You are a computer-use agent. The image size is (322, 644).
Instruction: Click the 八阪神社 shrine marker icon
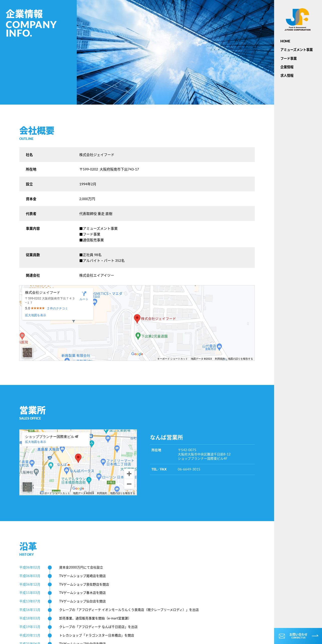[36, 472]
